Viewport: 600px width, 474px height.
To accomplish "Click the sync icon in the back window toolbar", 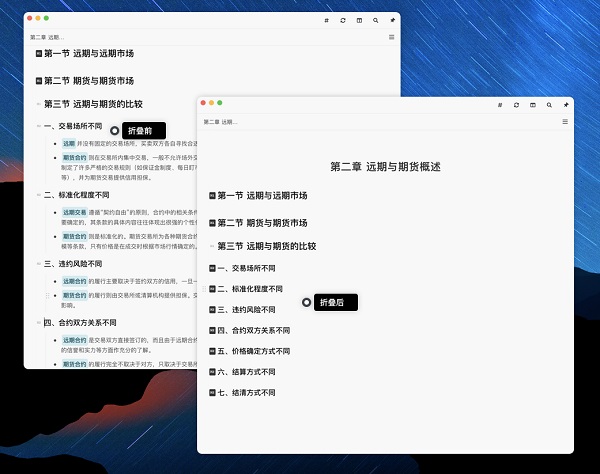I will click(343, 20).
